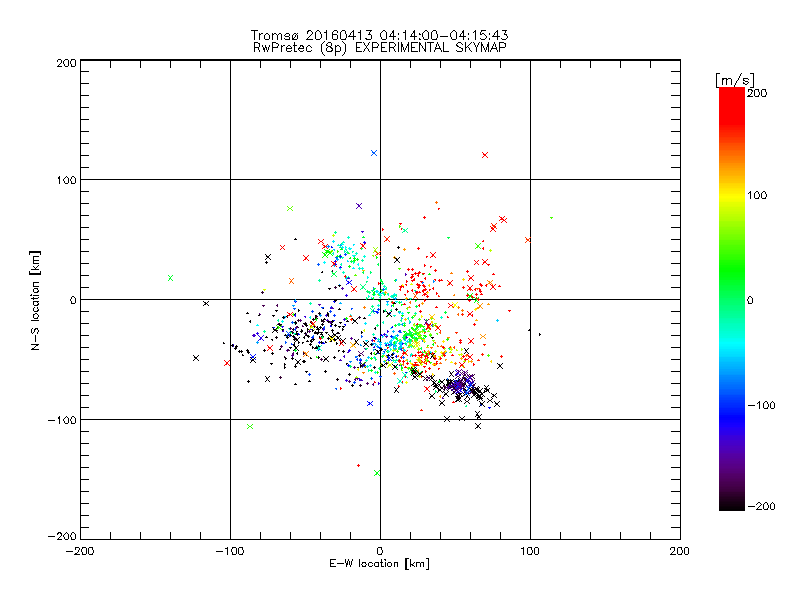Click the E-W axis tick label "200"
This screenshot has width=800, height=600.
tap(680, 551)
